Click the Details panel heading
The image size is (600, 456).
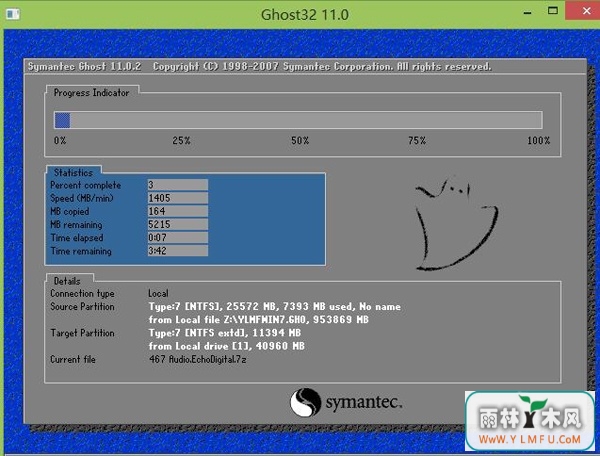(x=67, y=281)
